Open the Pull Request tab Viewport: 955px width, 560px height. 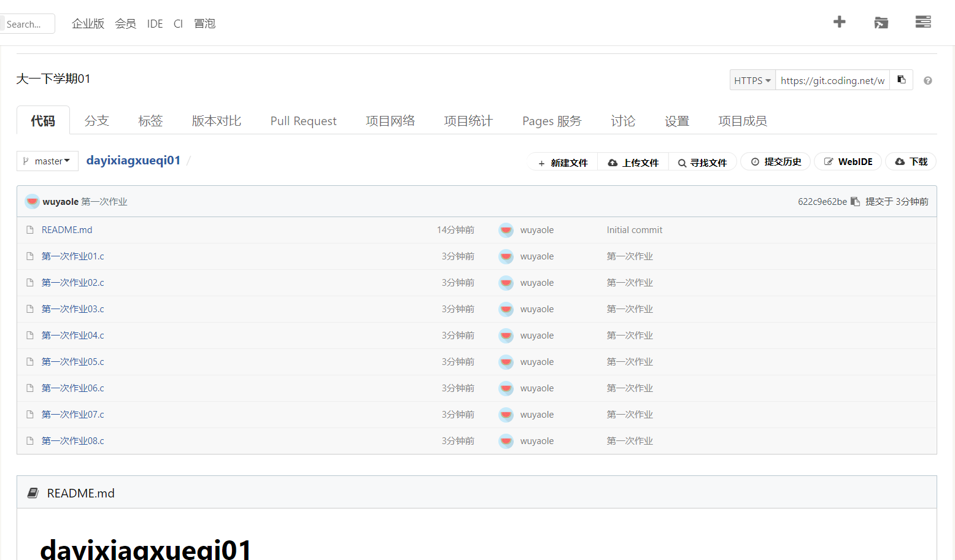point(303,121)
